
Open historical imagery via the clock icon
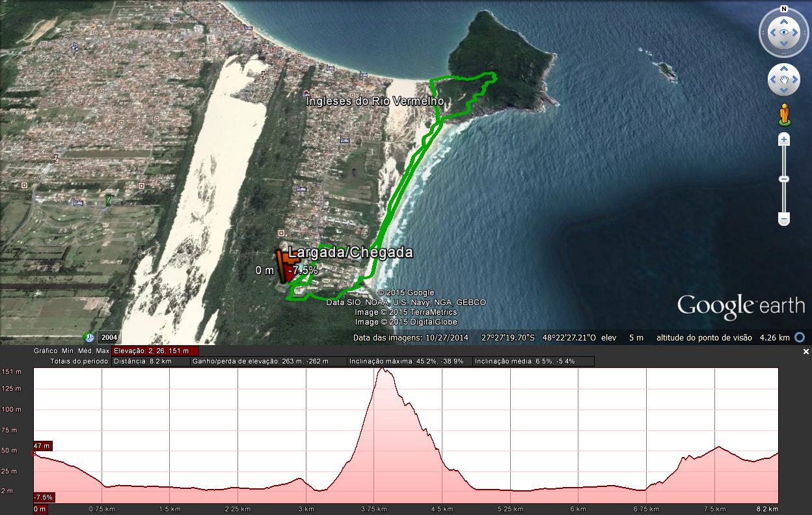88,337
